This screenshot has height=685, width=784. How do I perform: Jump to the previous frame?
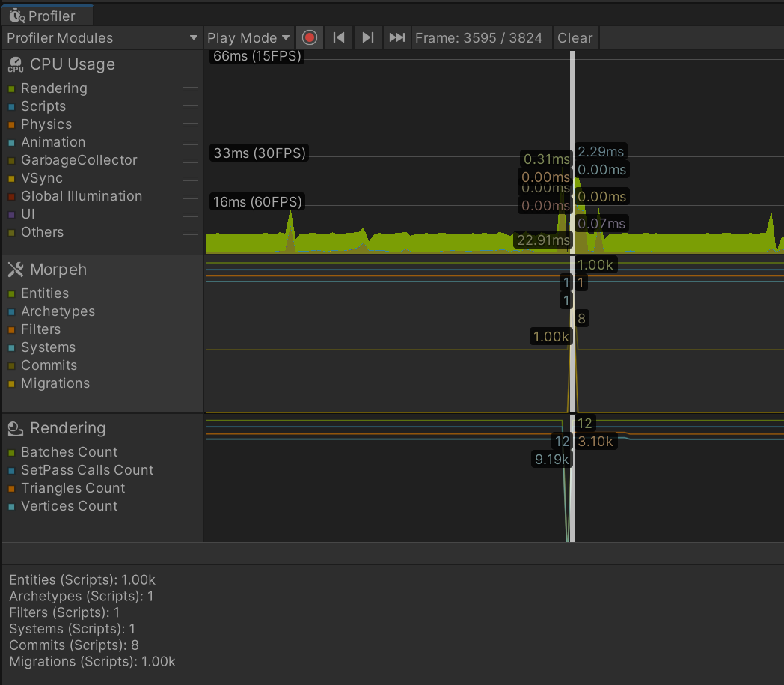click(x=338, y=38)
